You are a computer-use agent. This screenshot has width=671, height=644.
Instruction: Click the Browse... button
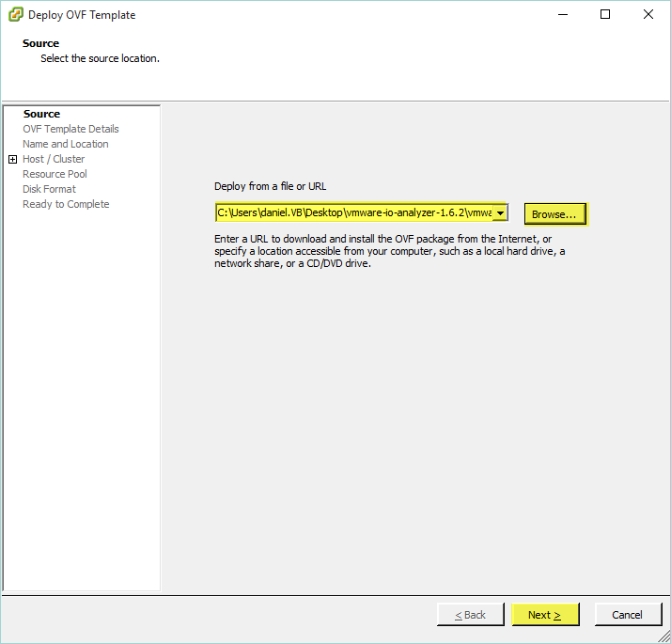click(555, 214)
